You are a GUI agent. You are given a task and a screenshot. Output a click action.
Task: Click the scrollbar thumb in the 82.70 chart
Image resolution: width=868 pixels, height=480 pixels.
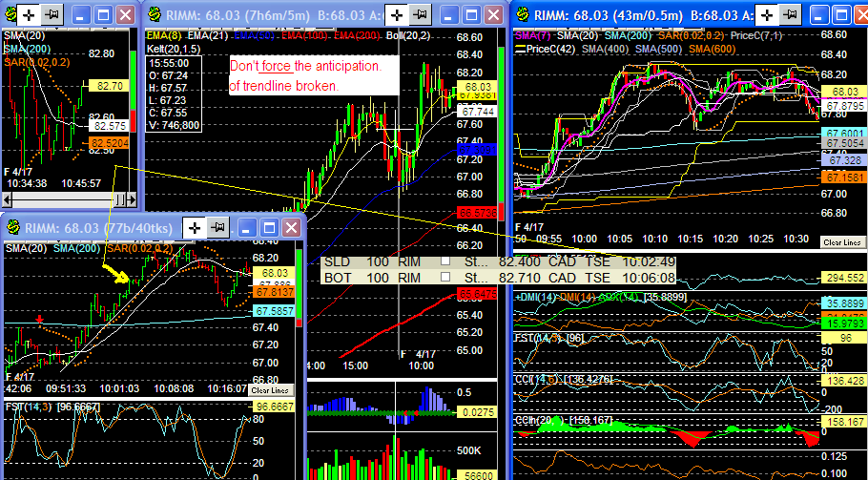coord(120,199)
